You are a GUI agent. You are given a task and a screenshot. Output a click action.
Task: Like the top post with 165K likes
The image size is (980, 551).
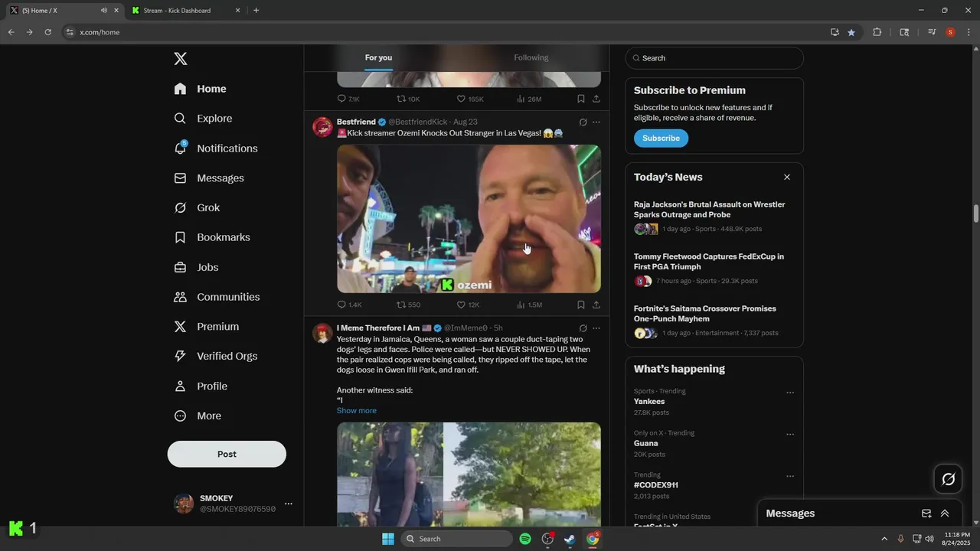point(470,99)
